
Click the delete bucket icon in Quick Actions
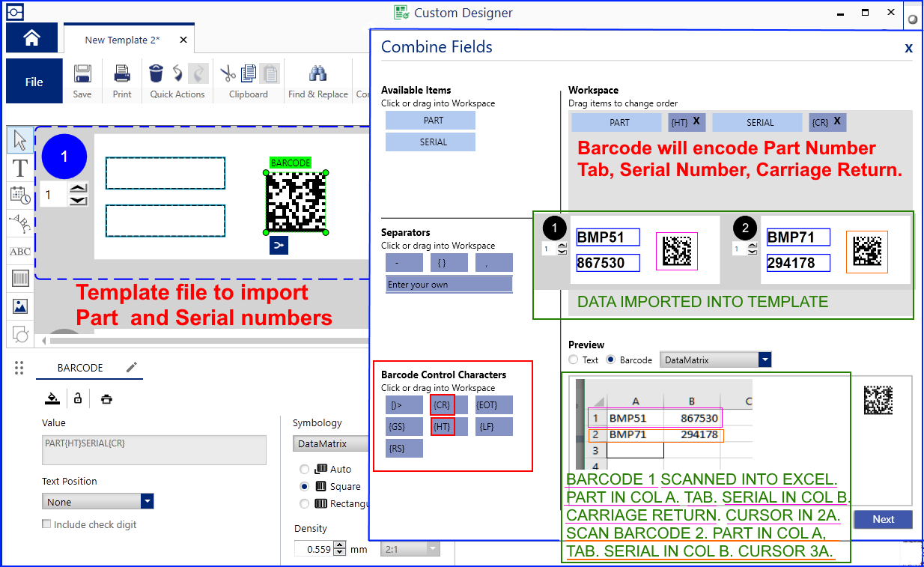click(156, 73)
